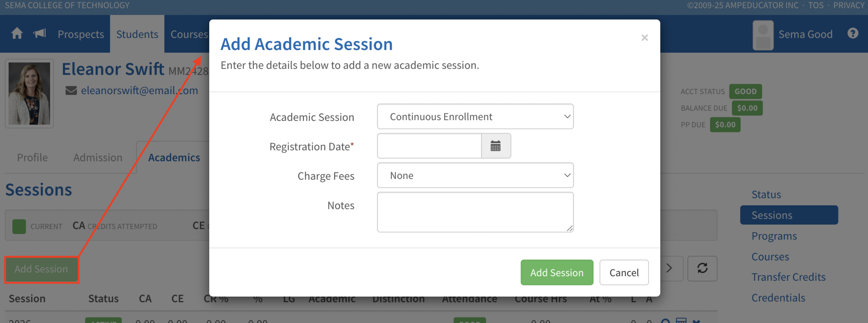Viewport: 868px width, 323px height.
Task: Click the help question mark icon
Action: pos(852,34)
